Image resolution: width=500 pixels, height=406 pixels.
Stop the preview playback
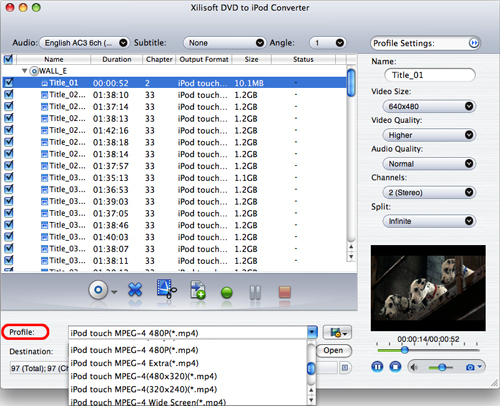pos(395,367)
